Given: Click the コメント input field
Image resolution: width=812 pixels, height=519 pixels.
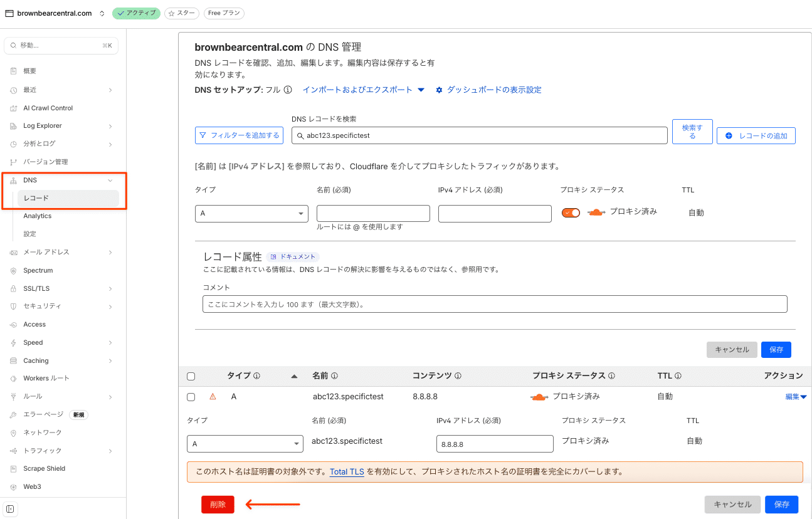Looking at the screenshot, I should tap(495, 304).
